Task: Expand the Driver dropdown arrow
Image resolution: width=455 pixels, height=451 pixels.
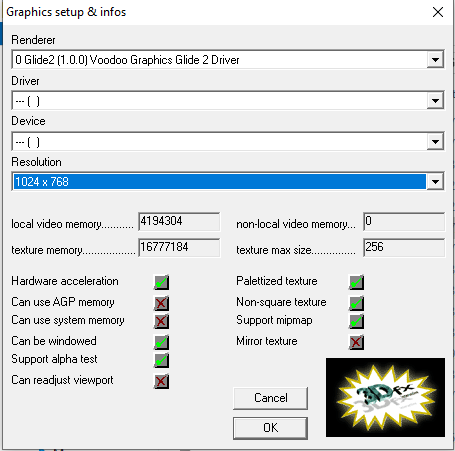Action: tap(435, 101)
